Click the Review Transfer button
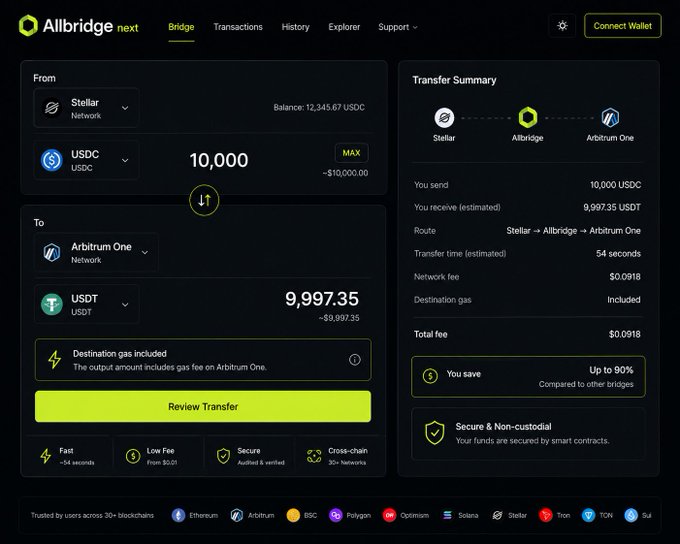 click(x=203, y=406)
